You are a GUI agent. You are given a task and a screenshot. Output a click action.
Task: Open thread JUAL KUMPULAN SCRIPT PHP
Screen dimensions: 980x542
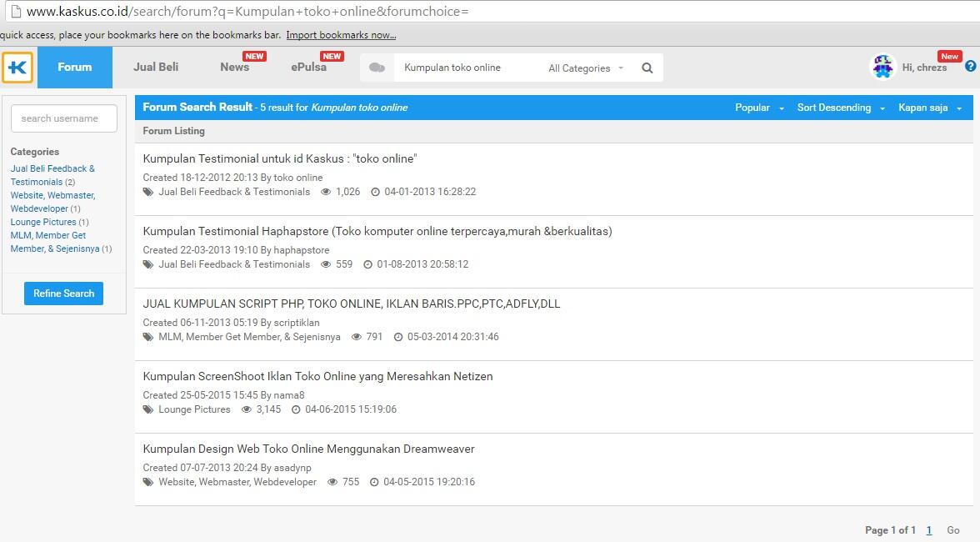tap(352, 304)
